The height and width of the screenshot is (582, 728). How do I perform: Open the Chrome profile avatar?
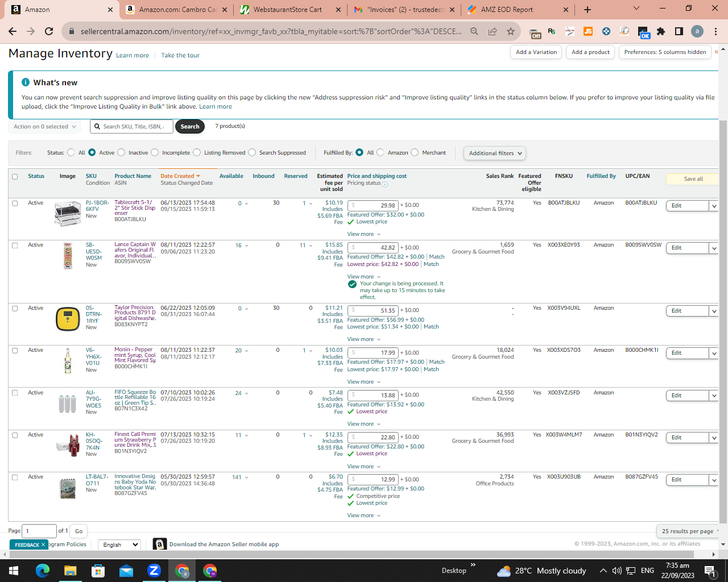pos(697,31)
